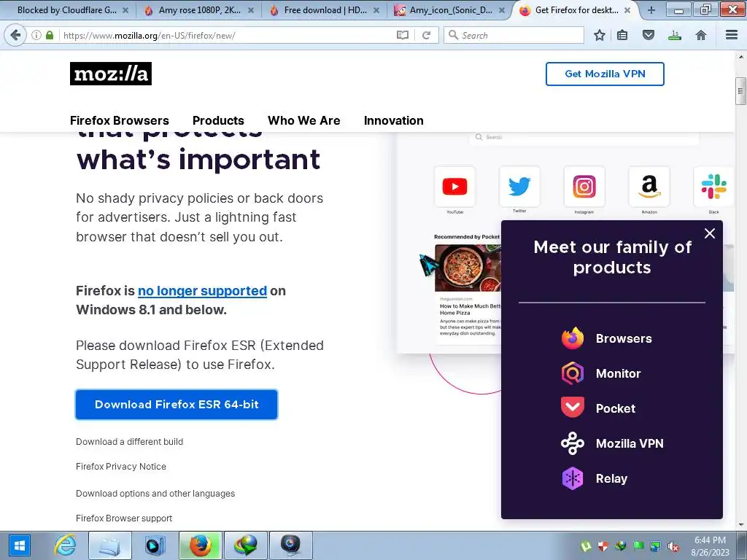Click the Monitor product icon
Viewport: 747px width, 560px height.
573,373
